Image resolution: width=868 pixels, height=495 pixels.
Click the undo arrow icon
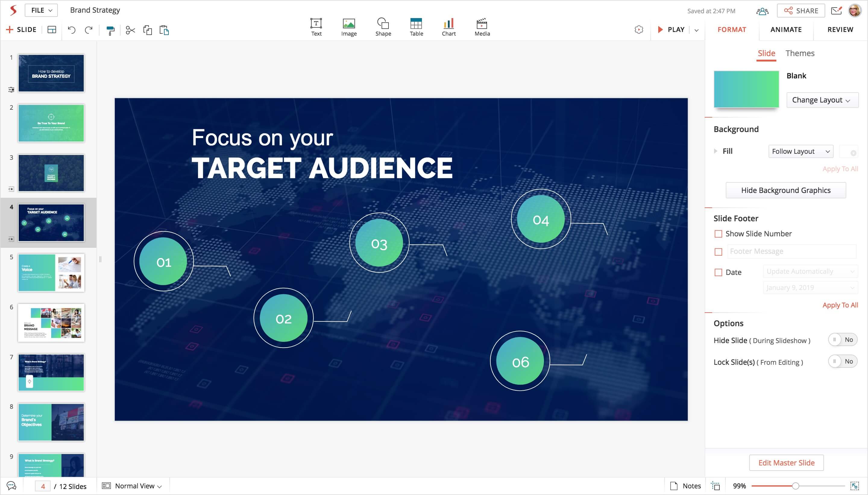(x=71, y=30)
